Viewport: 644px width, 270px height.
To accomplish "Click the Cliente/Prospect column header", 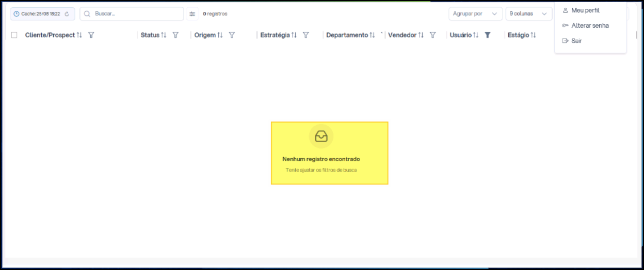I will [x=50, y=35].
